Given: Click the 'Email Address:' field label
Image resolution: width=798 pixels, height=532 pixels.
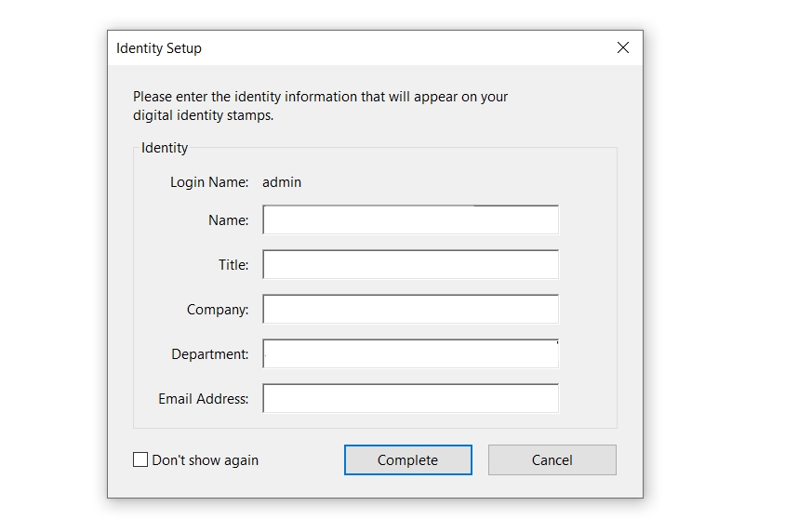Looking at the screenshot, I should point(204,399).
